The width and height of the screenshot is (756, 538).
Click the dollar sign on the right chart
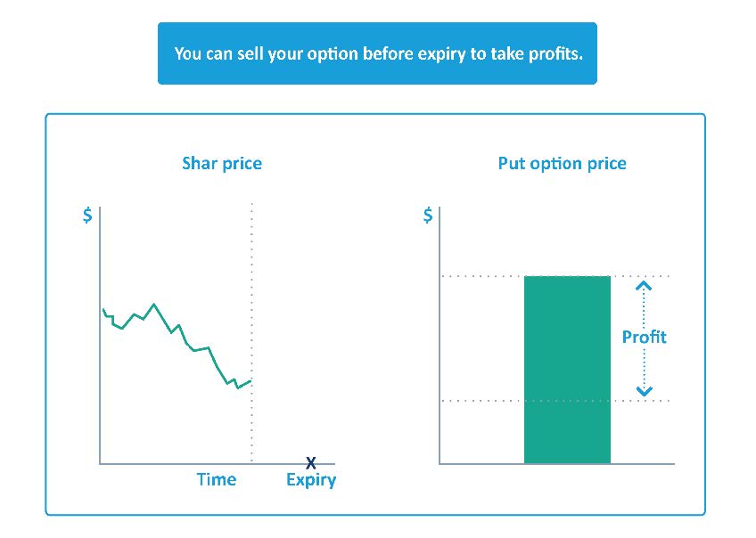pyautogui.click(x=429, y=216)
